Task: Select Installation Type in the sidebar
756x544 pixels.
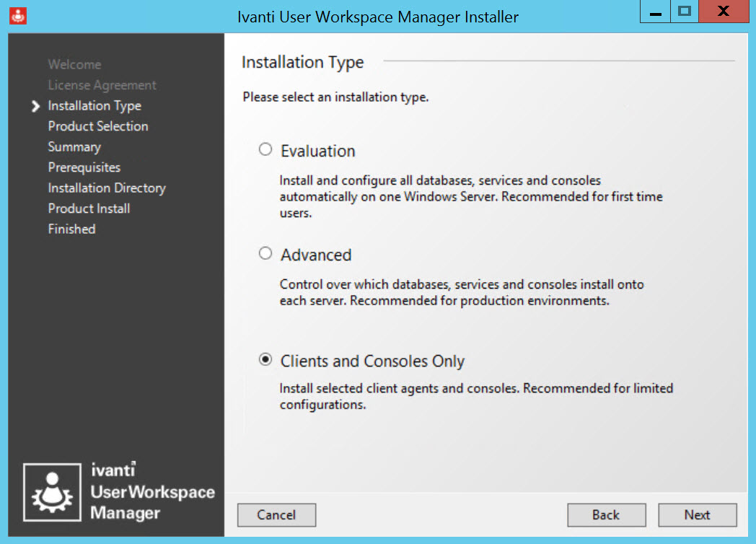Action: [x=94, y=105]
